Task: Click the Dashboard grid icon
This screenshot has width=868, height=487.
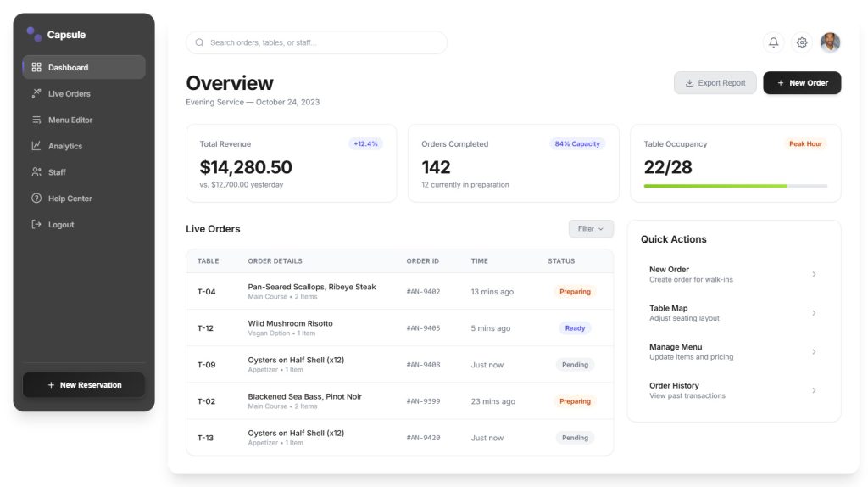Action: (x=36, y=67)
